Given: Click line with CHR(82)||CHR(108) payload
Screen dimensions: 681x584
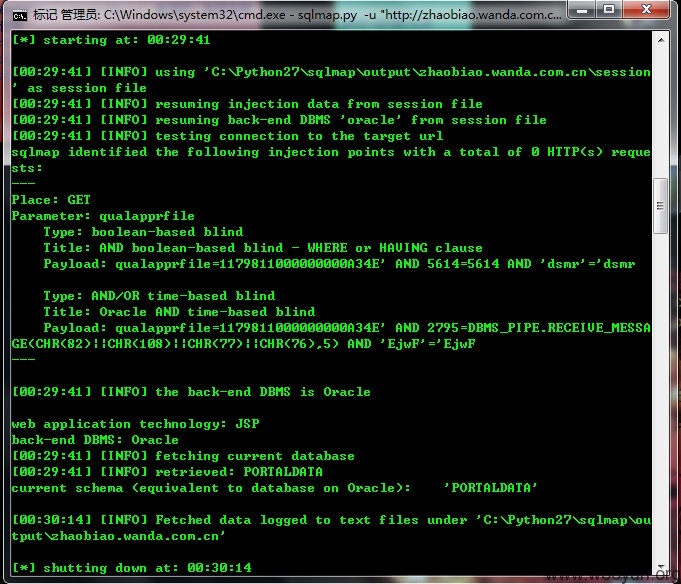Looking at the screenshot, I should 243,344.
